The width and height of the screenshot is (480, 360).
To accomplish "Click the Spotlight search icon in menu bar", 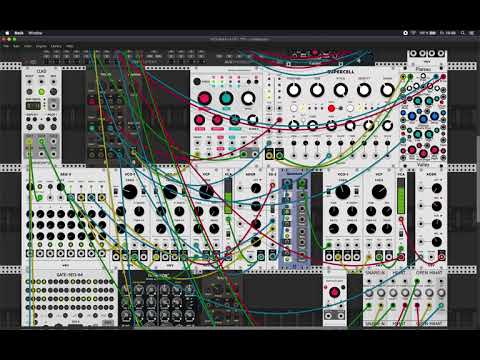I will coord(462,33).
